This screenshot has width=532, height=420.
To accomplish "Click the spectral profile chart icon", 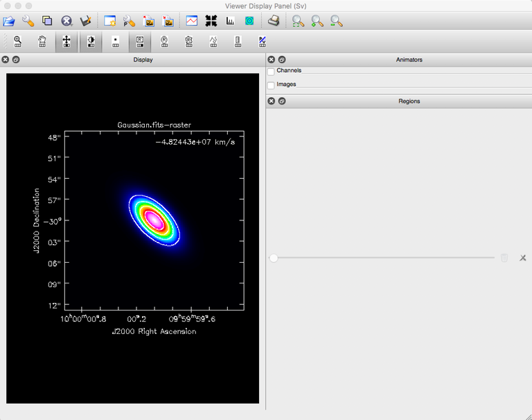I will click(x=192, y=21).
